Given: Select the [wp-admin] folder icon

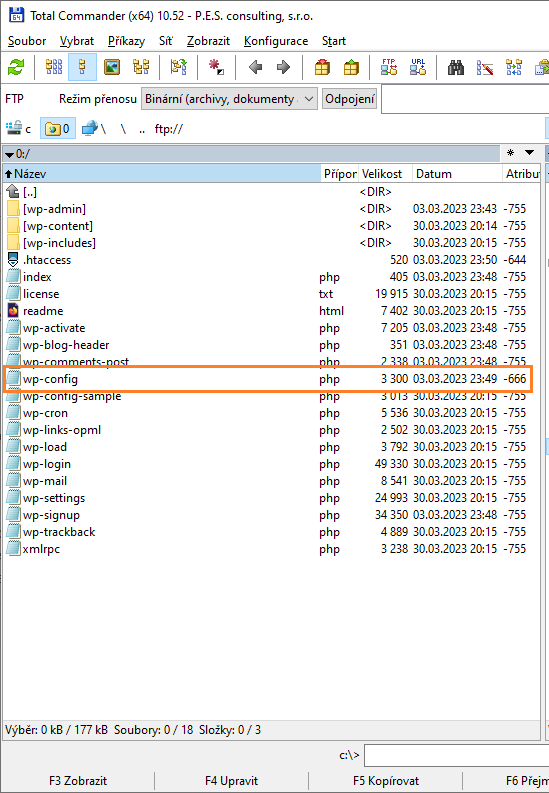Looking at the screenshot, I should (13, 209).
